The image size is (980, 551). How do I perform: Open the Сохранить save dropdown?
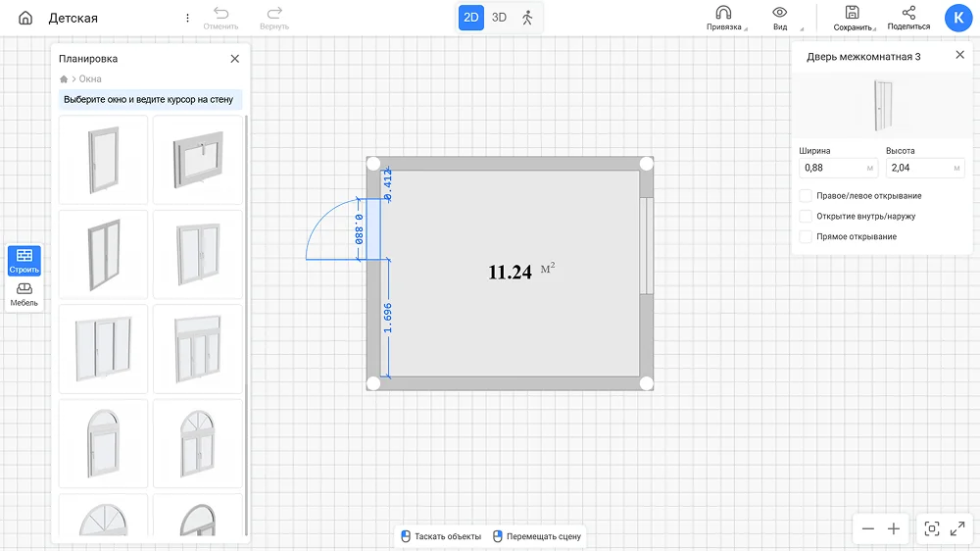coord(854,18)
